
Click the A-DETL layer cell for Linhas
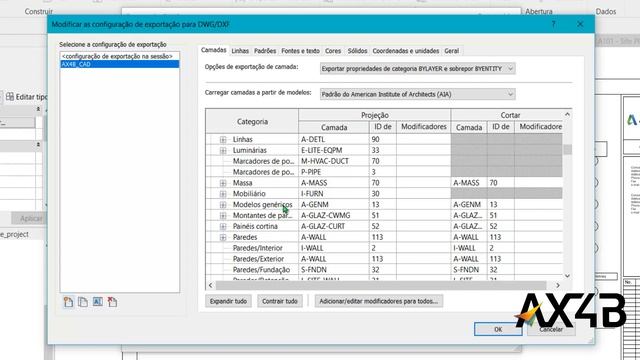[333, 140]
